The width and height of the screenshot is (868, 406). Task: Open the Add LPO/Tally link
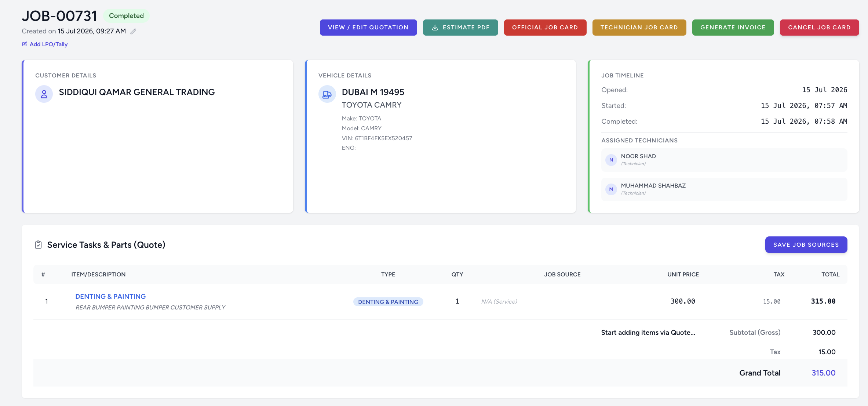pyautogui.click(x=48, y=44)
